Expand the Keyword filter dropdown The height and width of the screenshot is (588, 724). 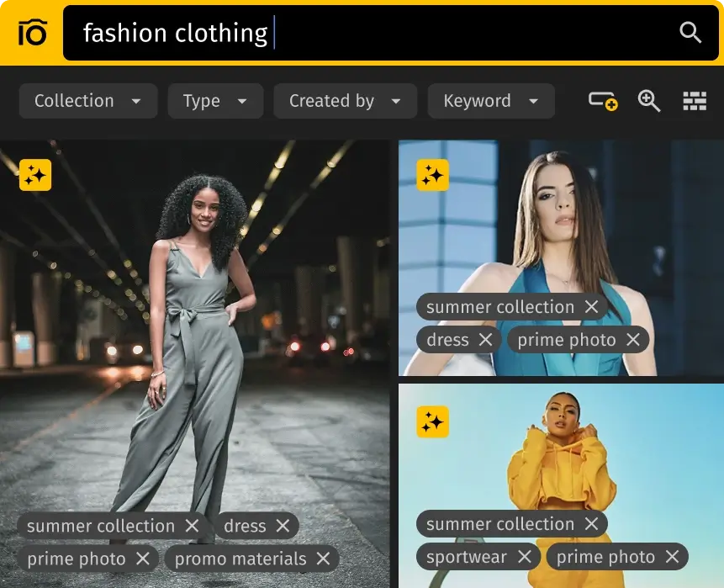(x=491, y=101)
